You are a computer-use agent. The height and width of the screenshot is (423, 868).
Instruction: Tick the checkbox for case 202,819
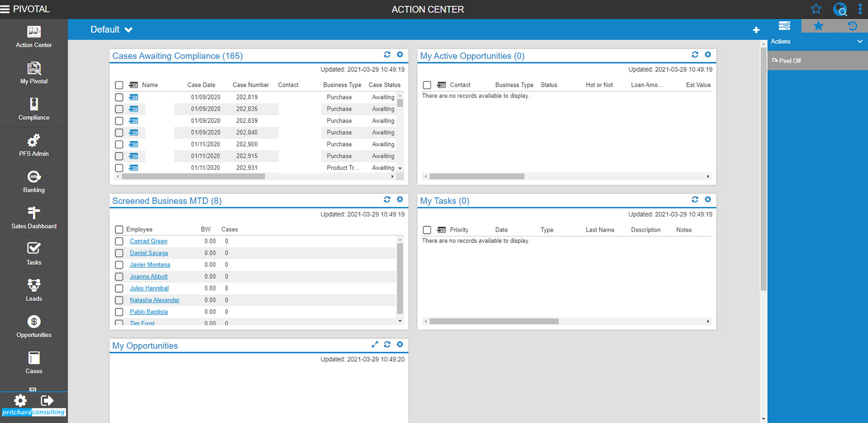[x=119, y=97]
